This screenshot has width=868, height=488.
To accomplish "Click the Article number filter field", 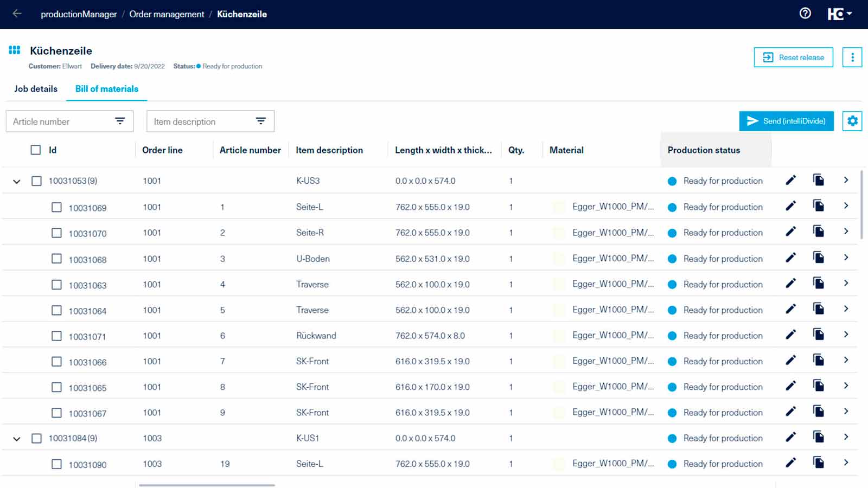I will click(x=69, y=121).
